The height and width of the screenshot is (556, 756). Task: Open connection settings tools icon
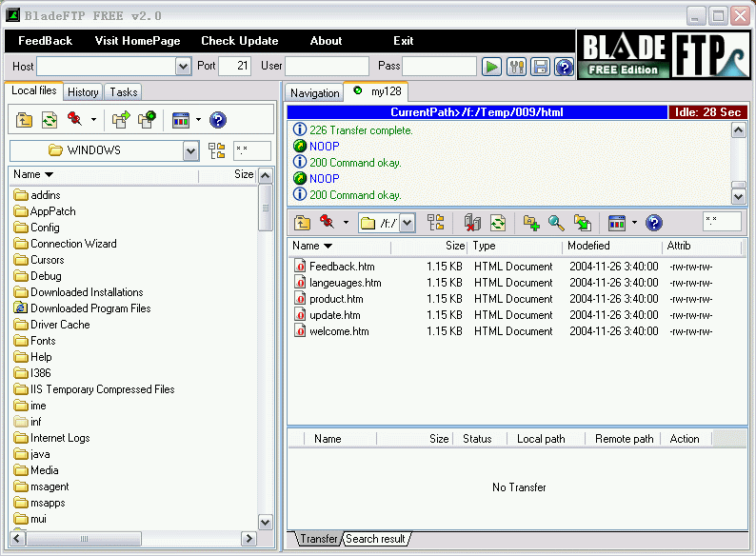(x=516, y=67)
